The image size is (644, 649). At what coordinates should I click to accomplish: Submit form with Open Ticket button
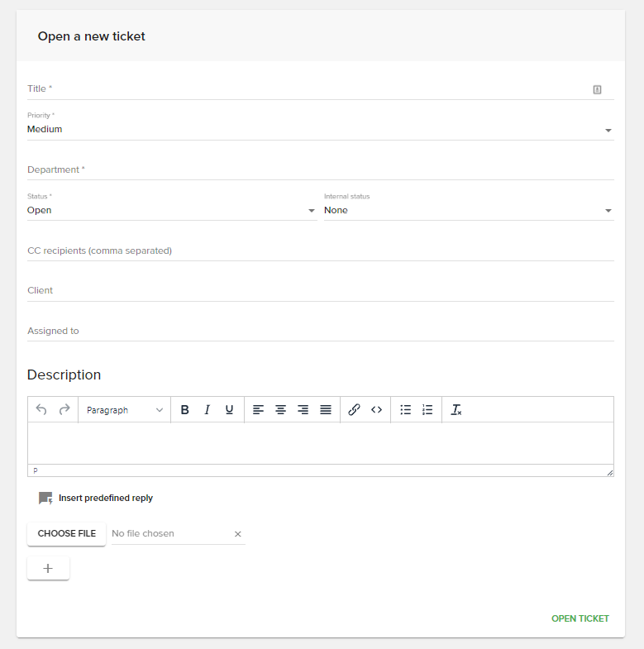580,618
